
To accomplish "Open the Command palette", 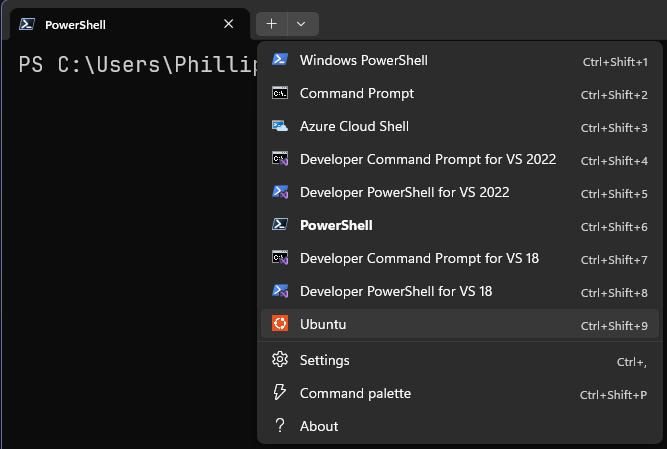I will click(460, 393).
